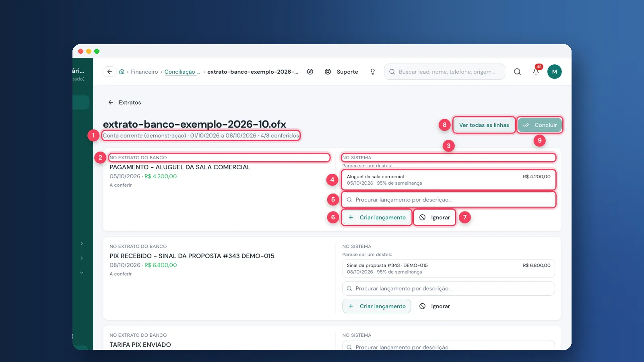The width and height of the screenshot is (644, 362).
Task: Focus the Buscar lead search field
Action: tap(444, 72)
